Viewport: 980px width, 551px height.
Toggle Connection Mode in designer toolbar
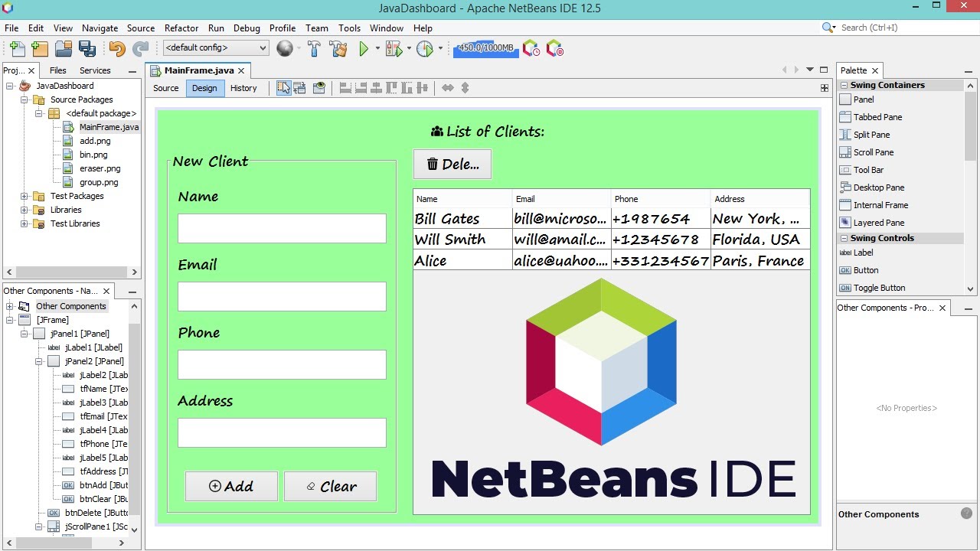299,88
